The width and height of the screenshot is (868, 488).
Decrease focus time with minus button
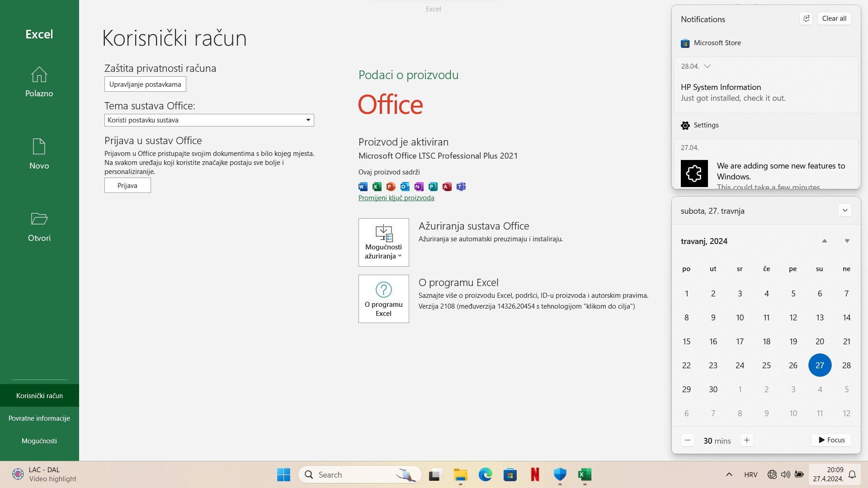pos(687,440)
